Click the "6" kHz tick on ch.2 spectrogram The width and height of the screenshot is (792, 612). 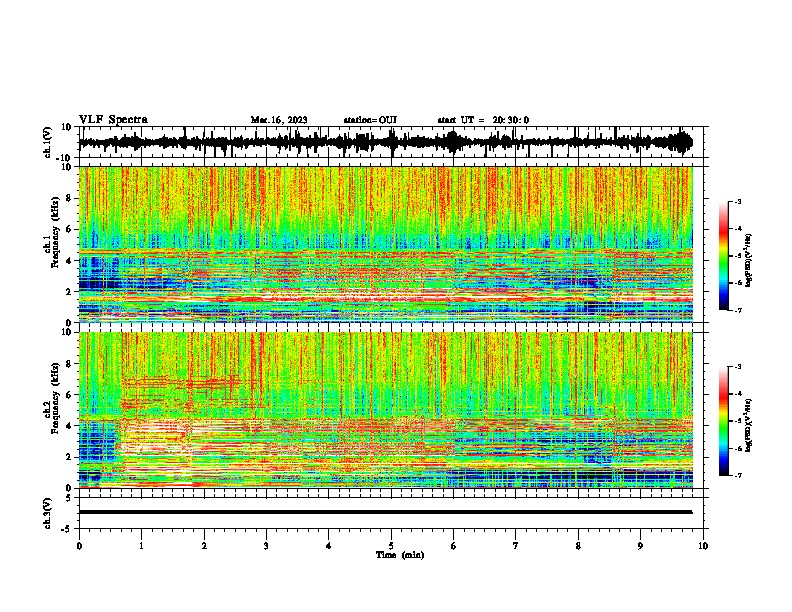[x=69, y=395]
